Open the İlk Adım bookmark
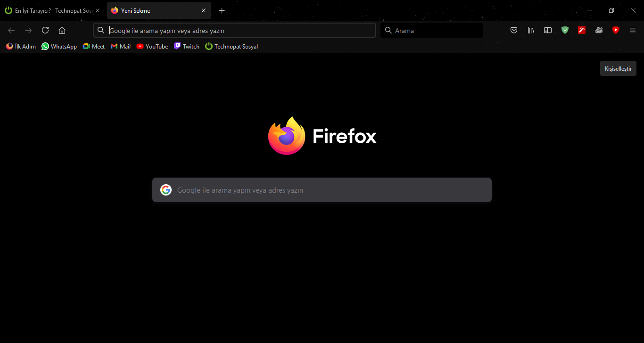 point(21,46)
